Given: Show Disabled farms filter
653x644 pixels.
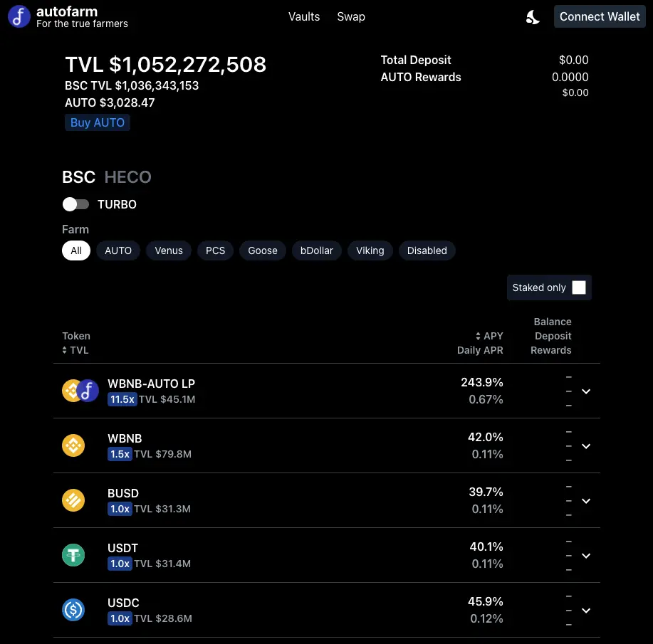Looking at the screenshot, I should click(x=427, y=250).
